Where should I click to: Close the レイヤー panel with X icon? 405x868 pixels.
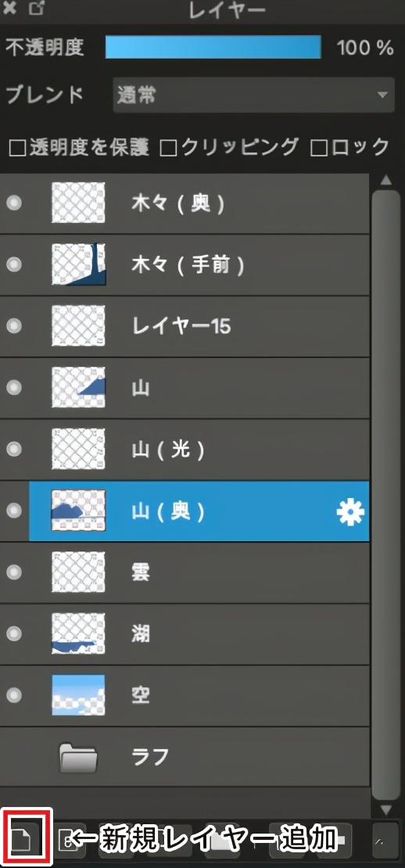(x=9, y=8)
